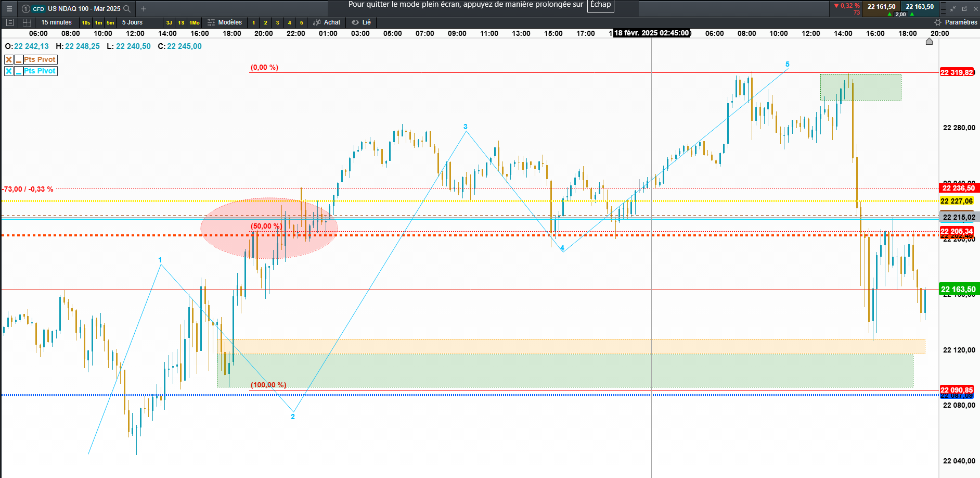Remove the orange Pts Pivot indicator

[9, 59]
